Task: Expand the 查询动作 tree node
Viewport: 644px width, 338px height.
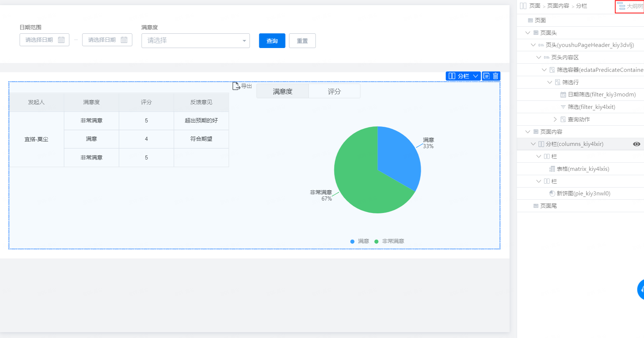Action: [555, 120]
